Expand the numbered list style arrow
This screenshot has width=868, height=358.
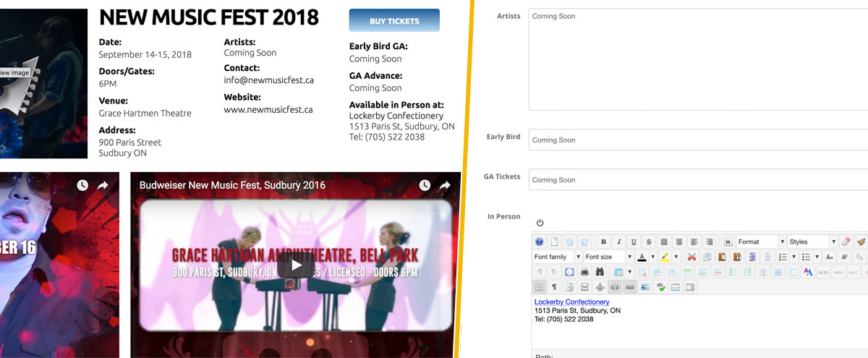793,257
